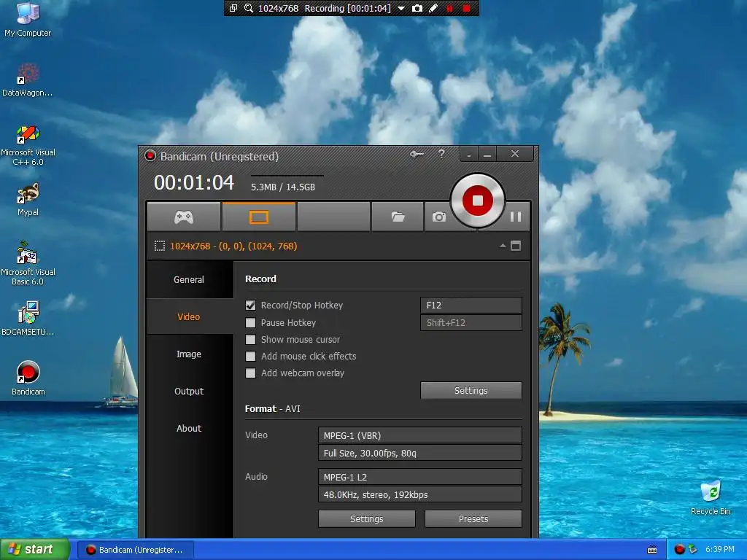Click the network tray icon
The image size is (747, 560).
coord(693,550)
